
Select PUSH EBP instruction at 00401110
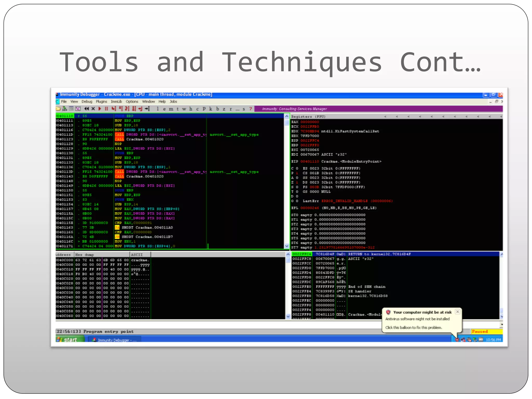170,116
